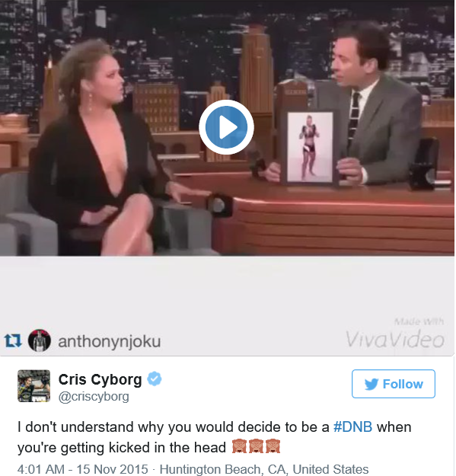Click the first monkey emoji
This screenshot has width=456, height=476.
coord(239,446)
